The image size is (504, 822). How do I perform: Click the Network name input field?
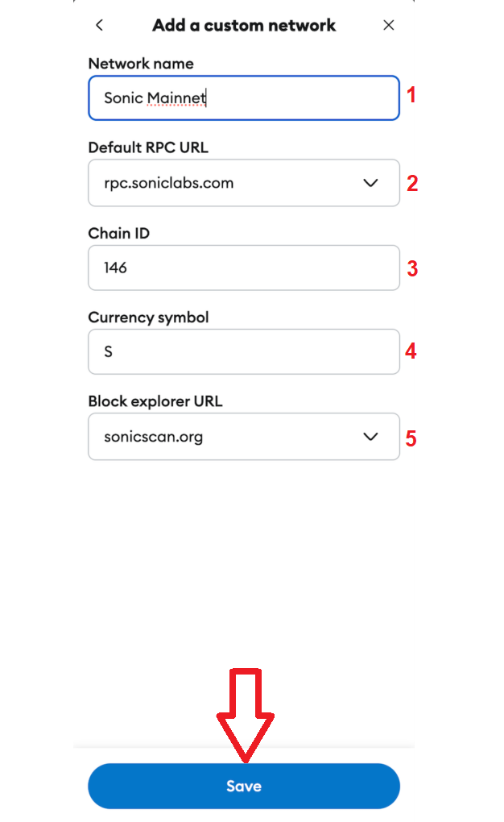point(243,98)
